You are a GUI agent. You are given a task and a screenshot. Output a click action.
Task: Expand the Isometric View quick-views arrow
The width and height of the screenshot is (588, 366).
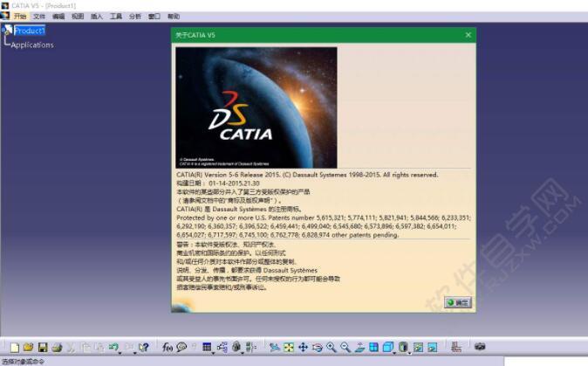[x=394, y=353]
